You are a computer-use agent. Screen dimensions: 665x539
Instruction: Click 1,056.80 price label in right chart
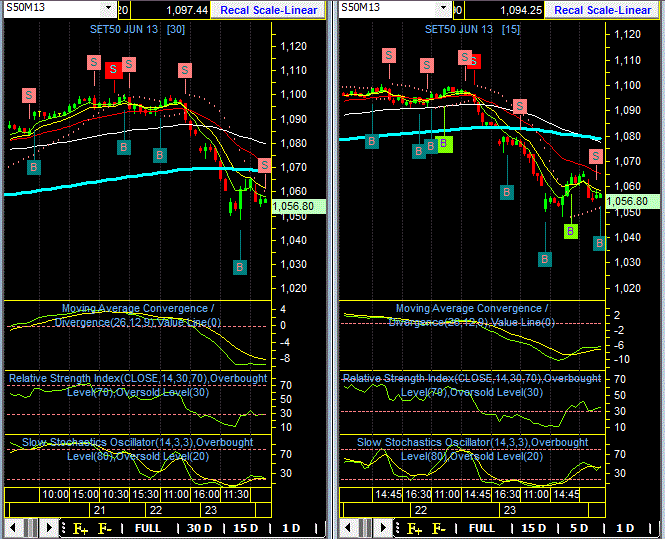(633, 201)
